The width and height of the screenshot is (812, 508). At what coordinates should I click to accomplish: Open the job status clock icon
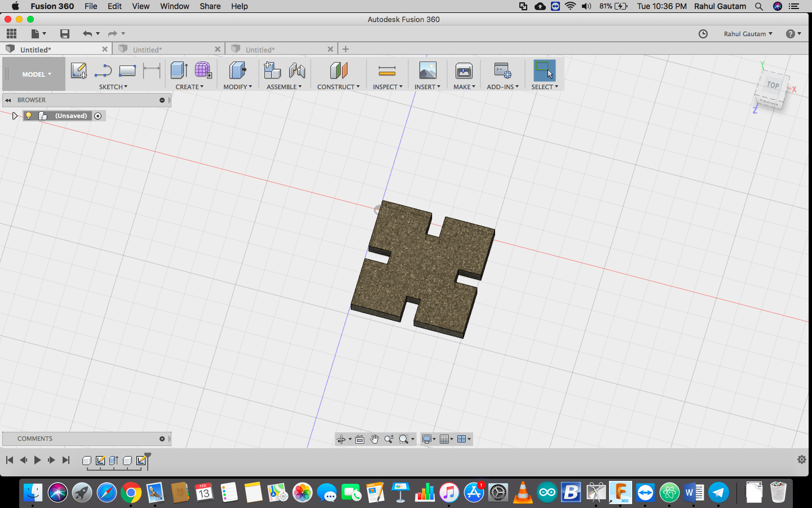tap(703, 34)
